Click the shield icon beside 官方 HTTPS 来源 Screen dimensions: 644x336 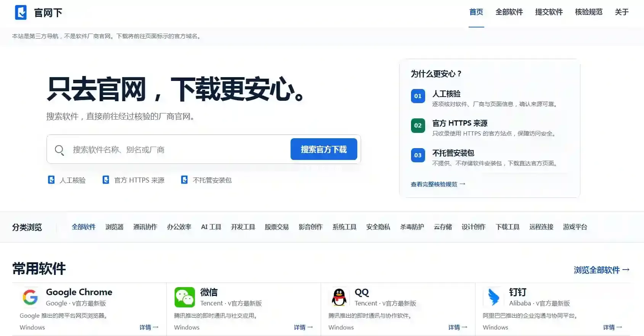click(x=106, y=180)
